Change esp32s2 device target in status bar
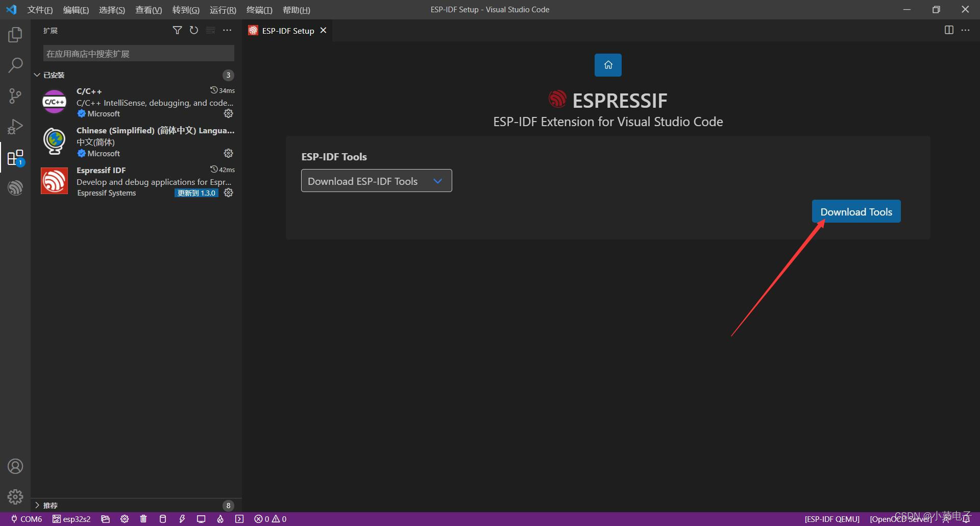This screenshot has height=526, width=980. point(71,519)
